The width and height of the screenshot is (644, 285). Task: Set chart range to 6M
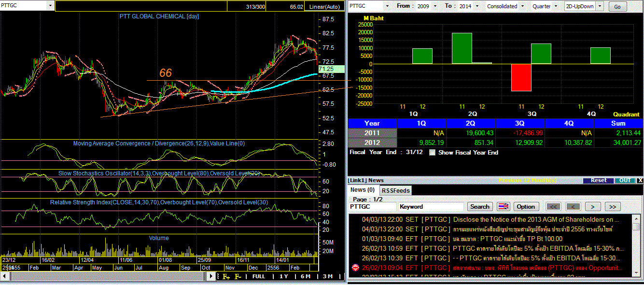[x=306, y=276]
